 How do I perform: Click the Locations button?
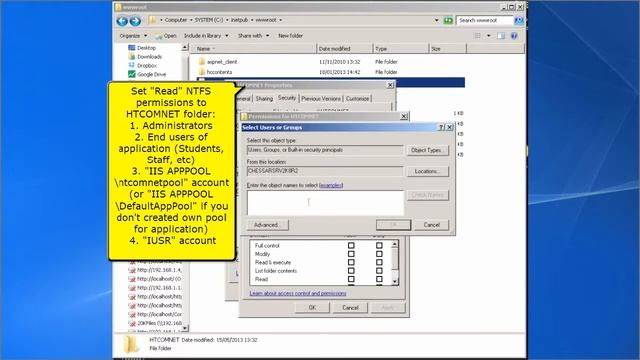pos(427,171)
